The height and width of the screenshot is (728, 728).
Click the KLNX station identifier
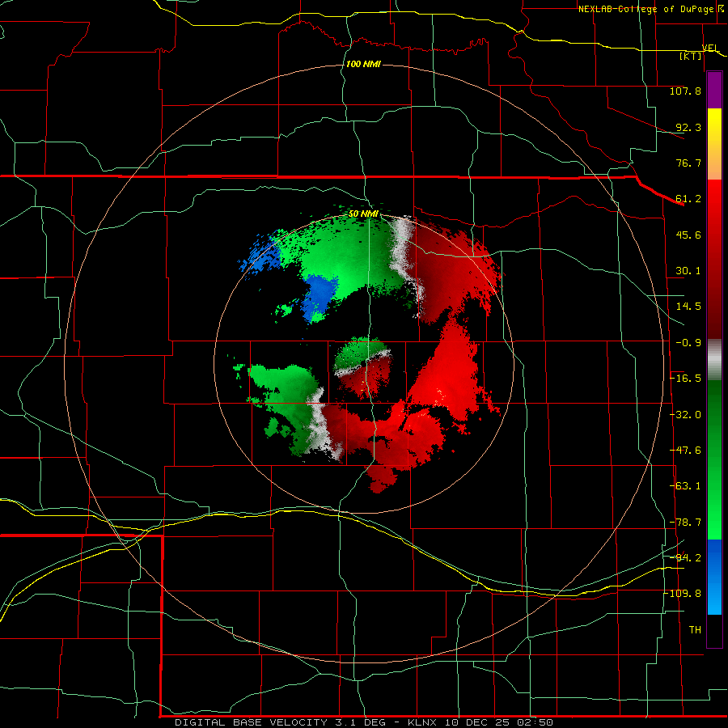click(422, 722)
